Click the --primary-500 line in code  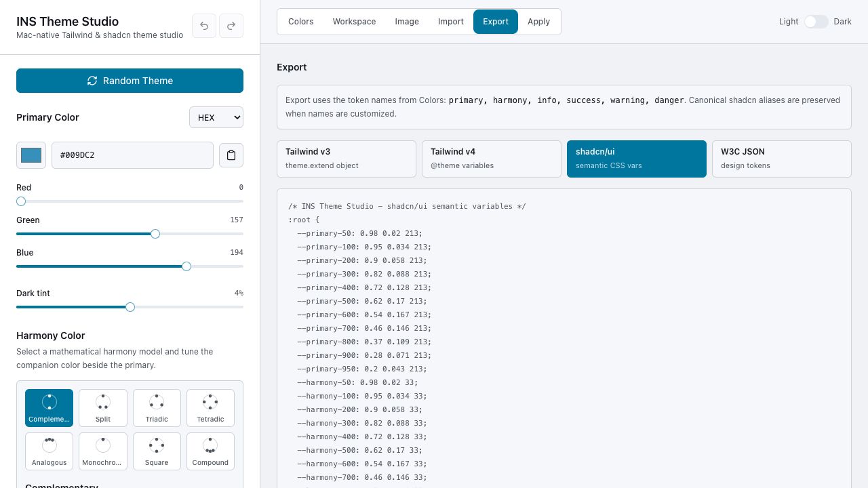tap(361, 301)
